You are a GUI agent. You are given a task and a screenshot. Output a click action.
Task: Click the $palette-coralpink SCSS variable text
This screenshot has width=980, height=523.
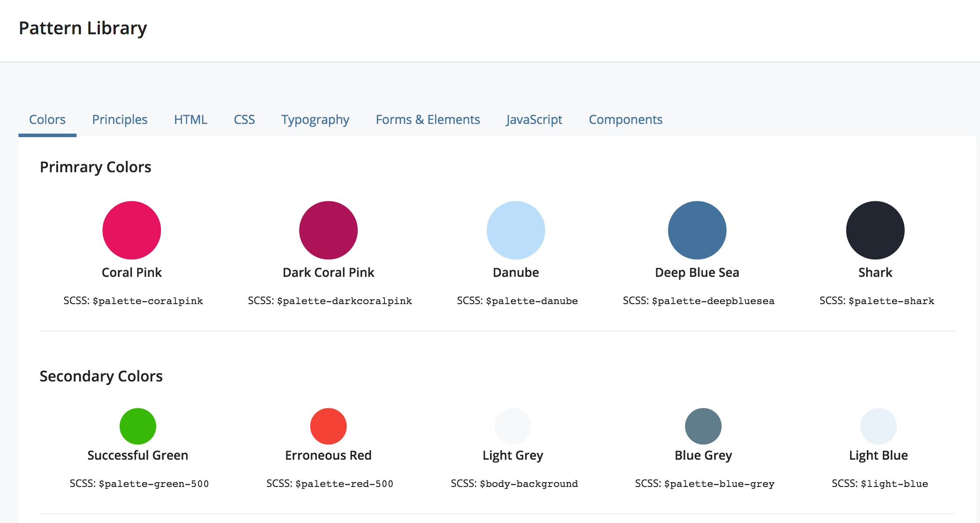click(x=148, y=301)
